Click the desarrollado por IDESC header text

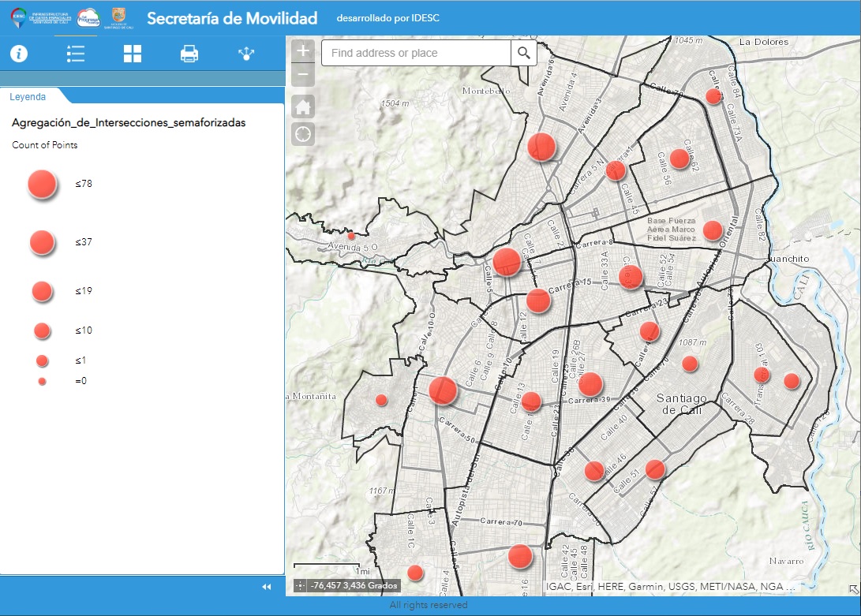391,17
